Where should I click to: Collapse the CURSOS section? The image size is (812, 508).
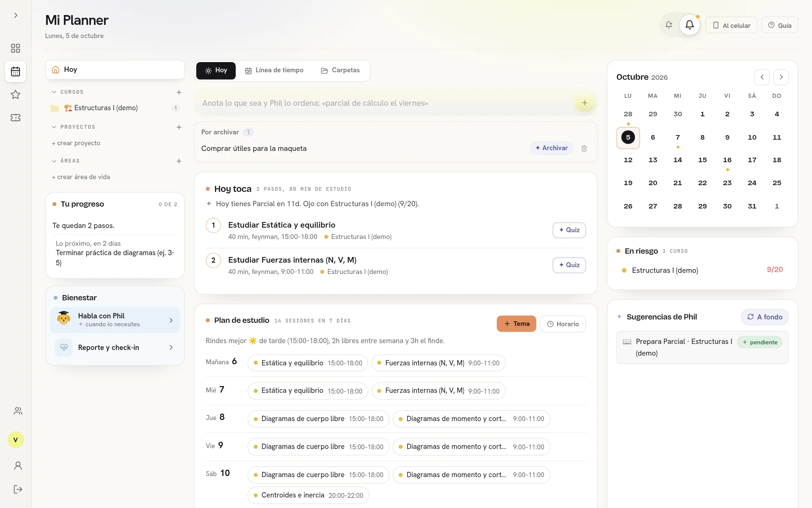54,92
